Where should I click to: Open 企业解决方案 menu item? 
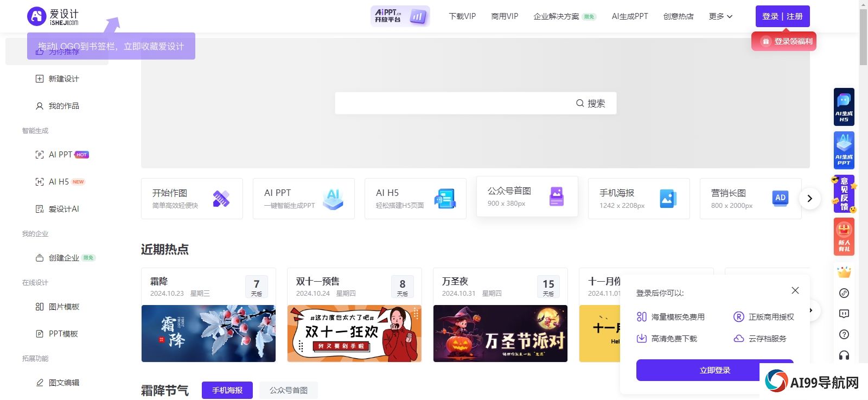click(x=564, y=16)
